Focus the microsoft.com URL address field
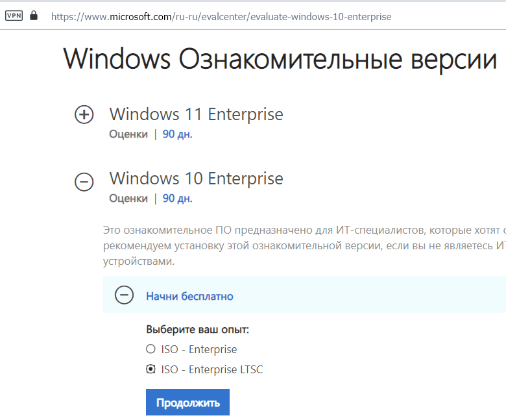The height and width of the screenshot is (420, 506). coord(221,16)
